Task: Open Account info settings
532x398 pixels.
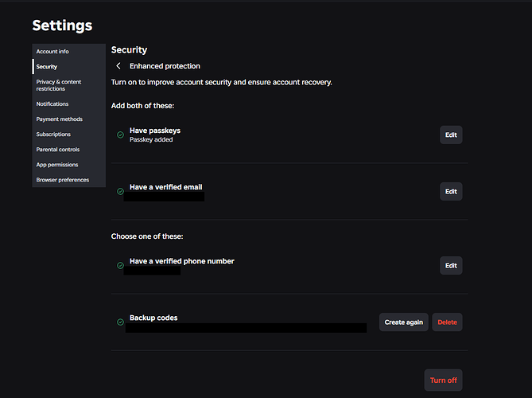Action: coord(69,51)
